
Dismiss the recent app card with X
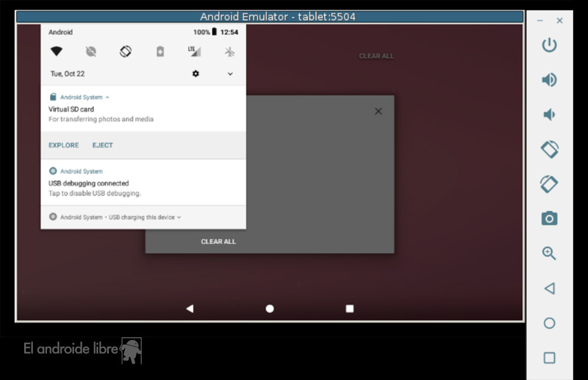(x=378, y=112)
